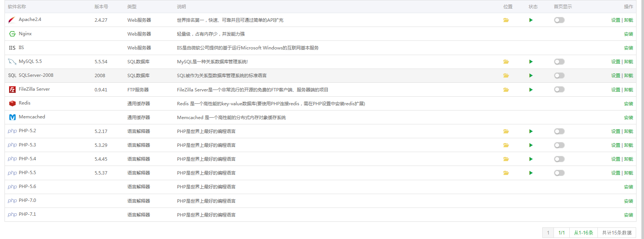This screenshot has height=239, width=644.
Task: Click the FileZilla red logo icon
Action: (12, 90)
